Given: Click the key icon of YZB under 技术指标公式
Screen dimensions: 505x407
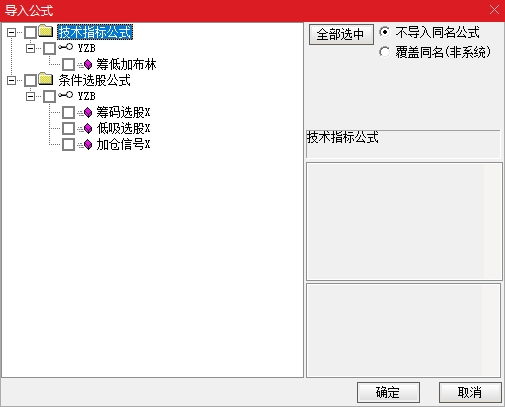Looking at the screenshot, I should [65, 47].
